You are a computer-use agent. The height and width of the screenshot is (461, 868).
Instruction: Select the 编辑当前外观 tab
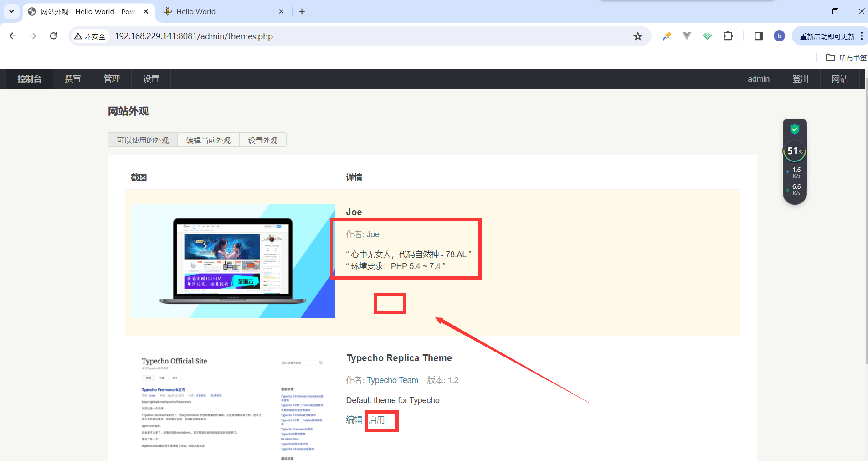[209, 140]
